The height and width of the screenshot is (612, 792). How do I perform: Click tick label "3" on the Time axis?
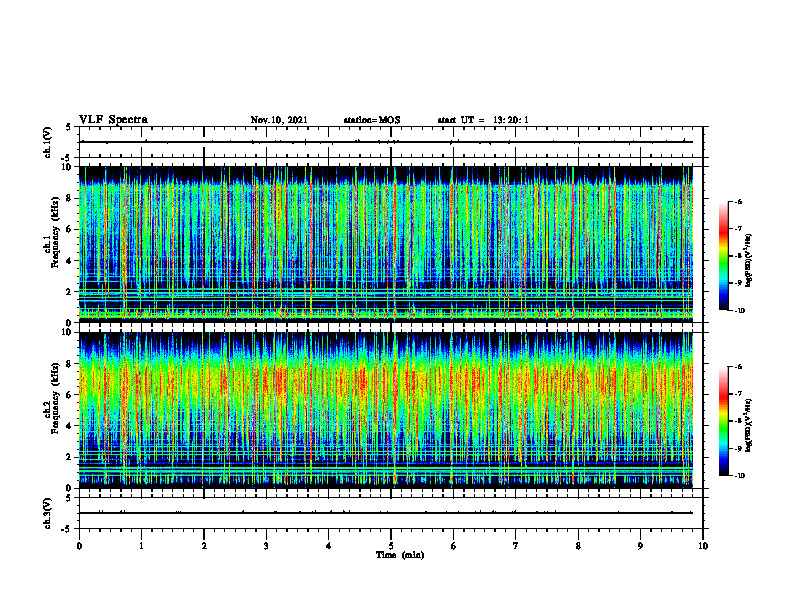coord(266,546)
